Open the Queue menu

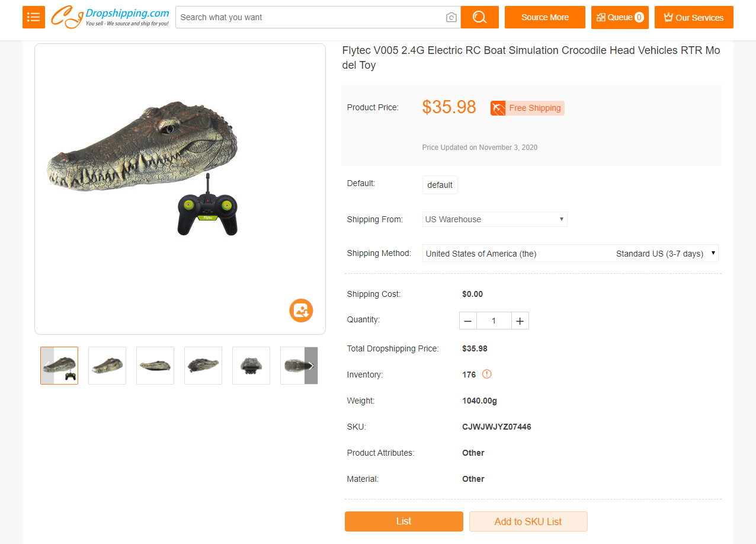click(x=620, y=17)
